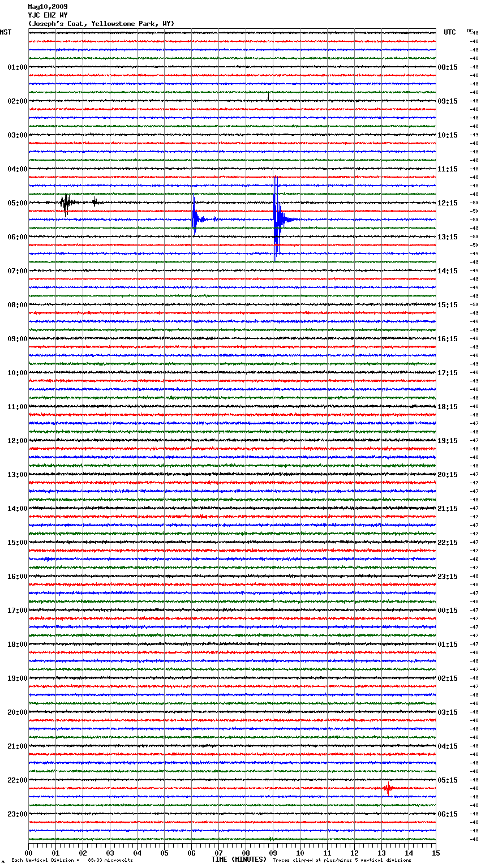Image resolution: width=481 pixels, height=868 pixels.
Task: Select the 23:00 MST time label
Action: (17, 814)
